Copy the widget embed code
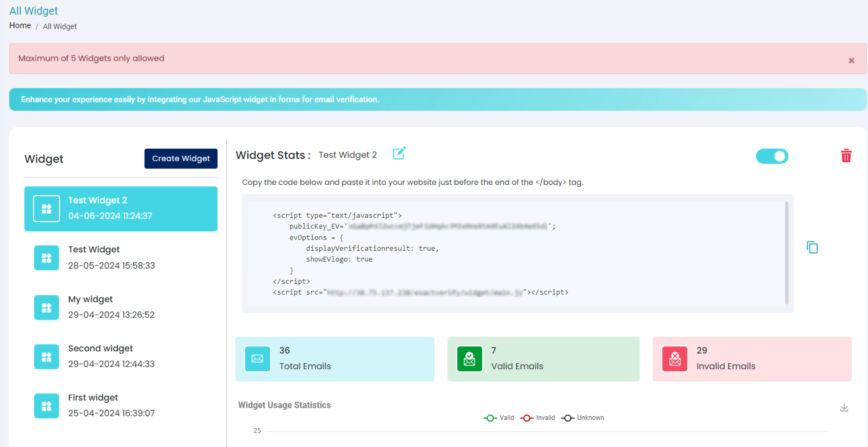Screen dimensions: 868x447 pos(812,247)
